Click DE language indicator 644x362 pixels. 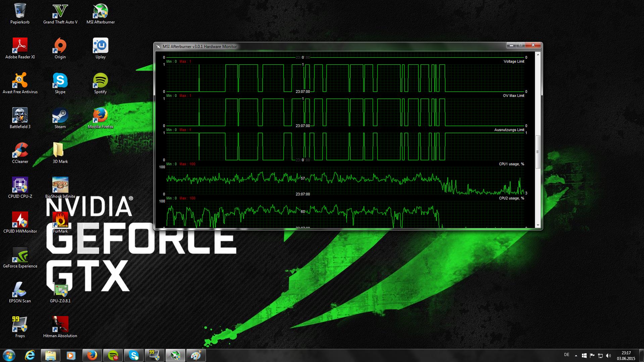coord(567,355)
